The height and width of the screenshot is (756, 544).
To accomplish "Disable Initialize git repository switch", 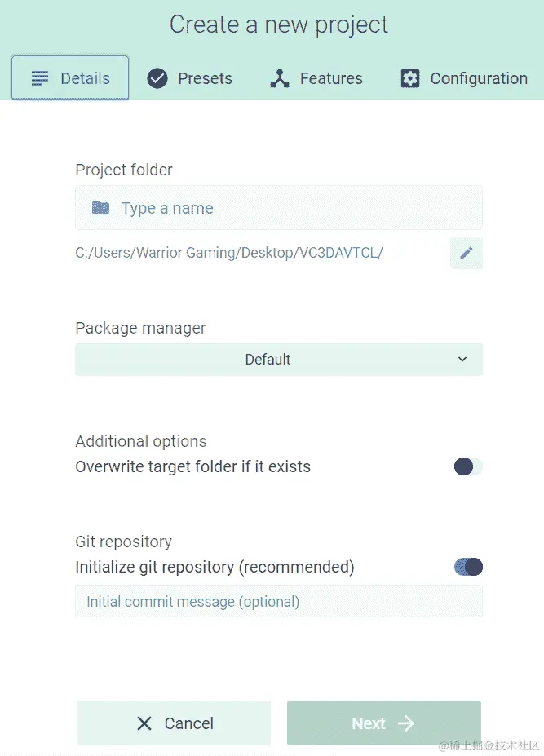I will pos(468,567).
